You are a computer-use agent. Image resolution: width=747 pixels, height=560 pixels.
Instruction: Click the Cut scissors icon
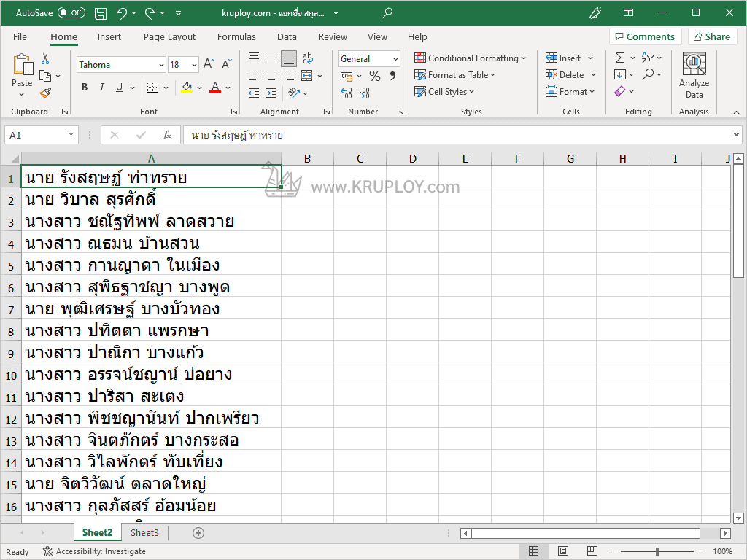click(45, 59)
